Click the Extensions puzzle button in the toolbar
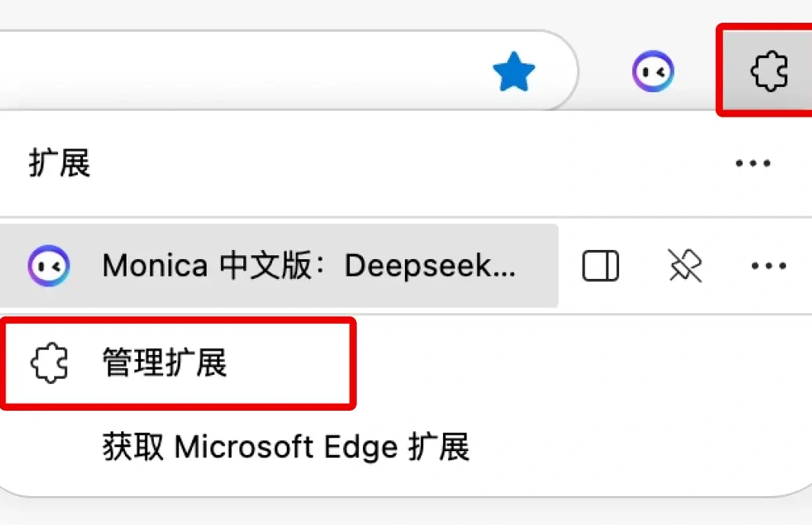 point(769,71)
